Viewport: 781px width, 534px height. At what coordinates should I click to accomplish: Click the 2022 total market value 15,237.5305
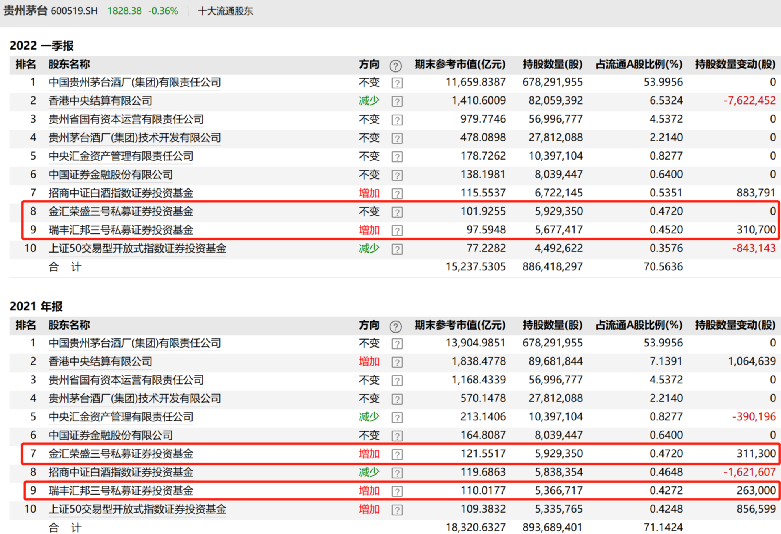[x=476, y=267]
